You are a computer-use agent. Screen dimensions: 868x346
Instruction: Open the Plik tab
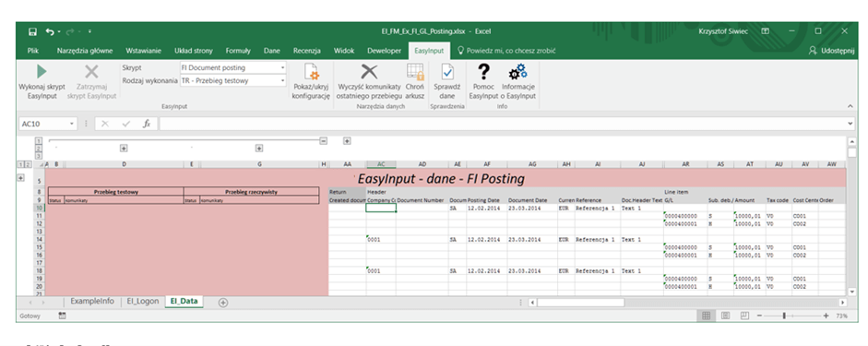pos(32,51)
